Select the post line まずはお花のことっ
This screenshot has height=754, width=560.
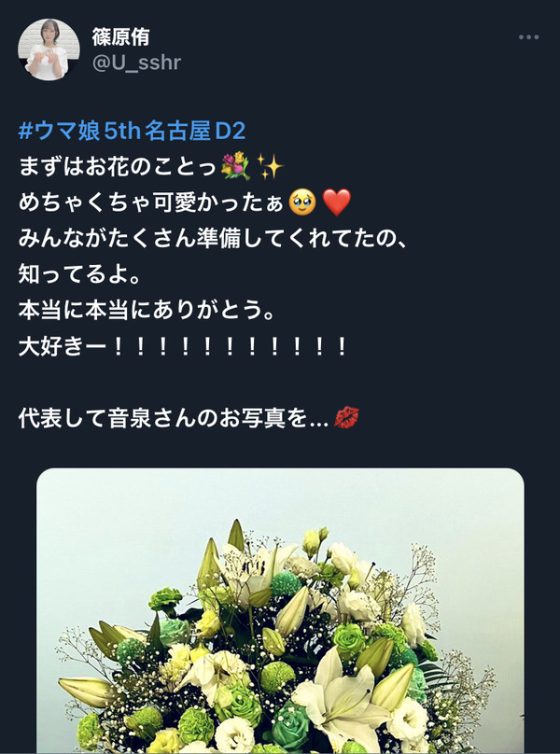click(x=118, y=166)
